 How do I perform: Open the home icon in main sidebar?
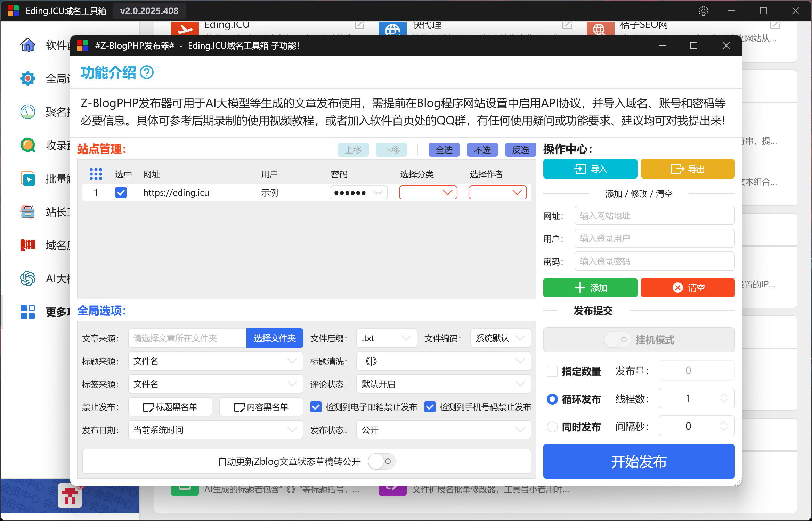tap(28, 45)
